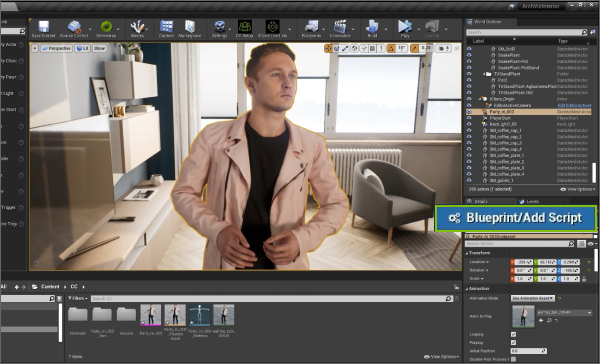Toggle the Disable Post Process checkbox
Viewport: 600px width, 364px height.
pyautogui.click(x=513, y=359)
